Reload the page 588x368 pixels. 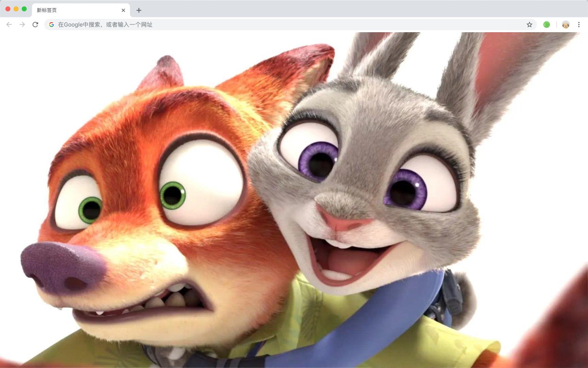[35, 24]
